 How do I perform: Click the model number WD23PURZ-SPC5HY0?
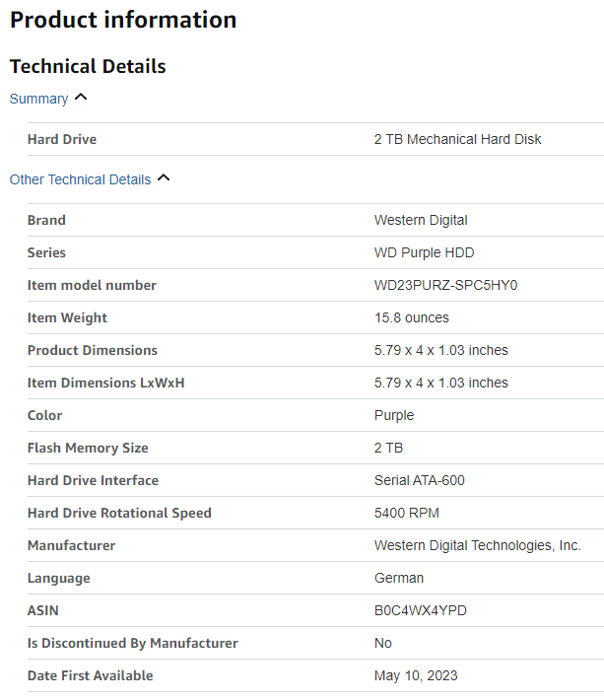point(445,285)
